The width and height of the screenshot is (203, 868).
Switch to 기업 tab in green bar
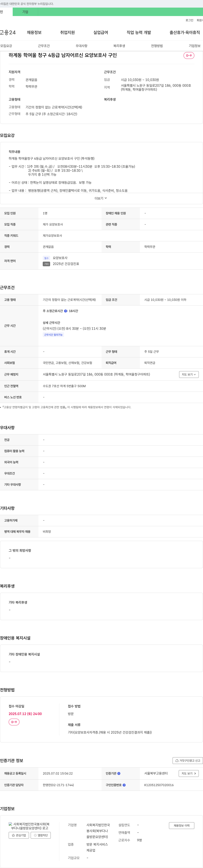(x=25, y=12)
